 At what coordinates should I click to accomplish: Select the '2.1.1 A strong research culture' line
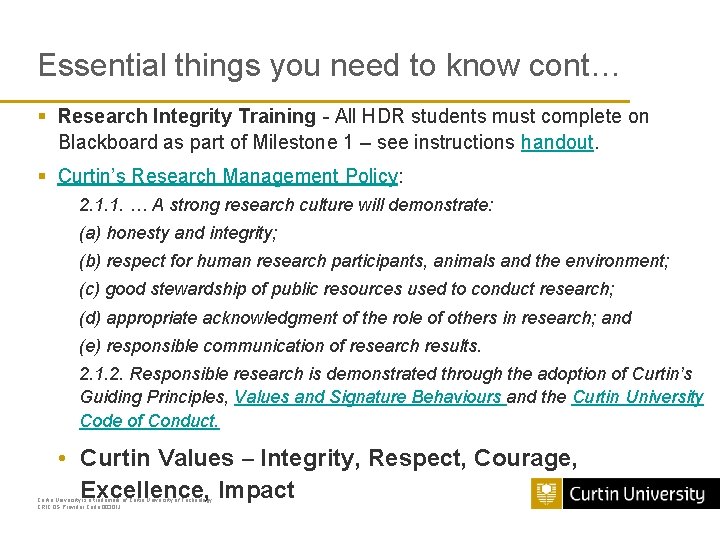pyautogui.click(x=286, y=205)
